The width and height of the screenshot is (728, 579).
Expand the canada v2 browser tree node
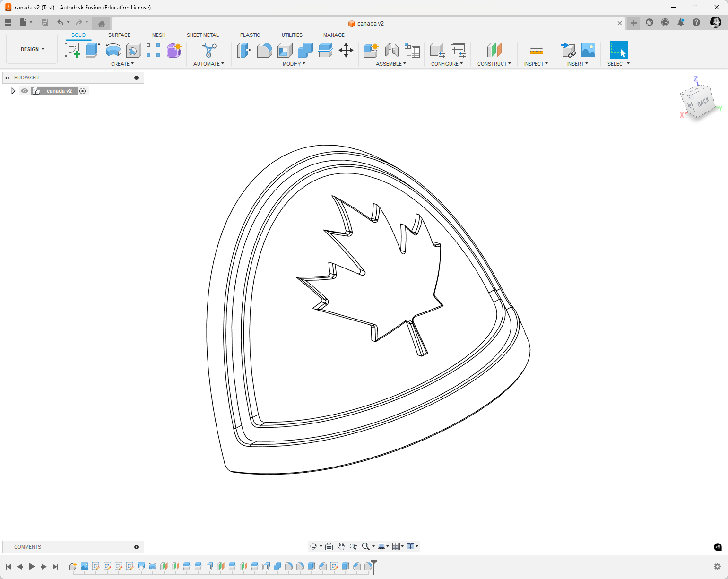(x=13, y=91)
